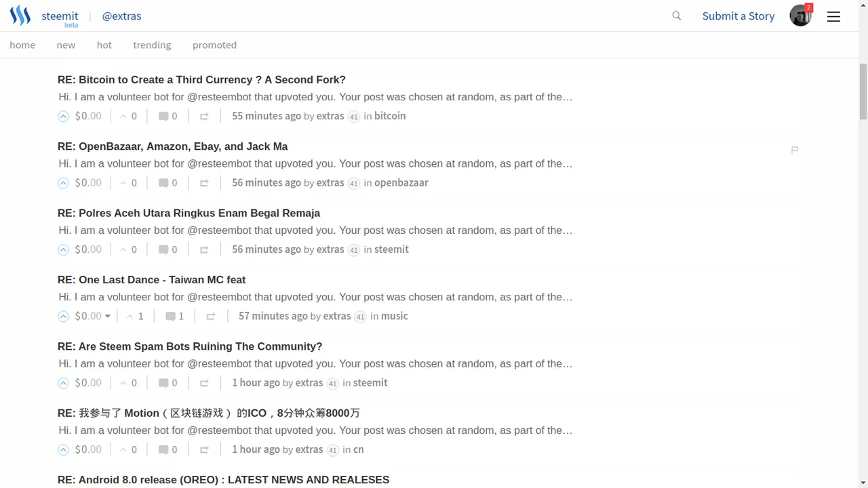Resteem the Bitcoin Third Currency post
The image size is (868, 488).
coord(204,117)
